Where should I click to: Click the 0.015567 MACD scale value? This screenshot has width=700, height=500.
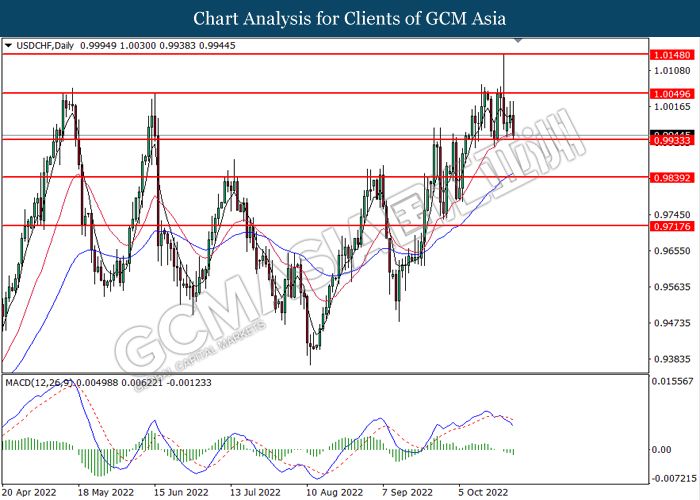tap(673, 381)
